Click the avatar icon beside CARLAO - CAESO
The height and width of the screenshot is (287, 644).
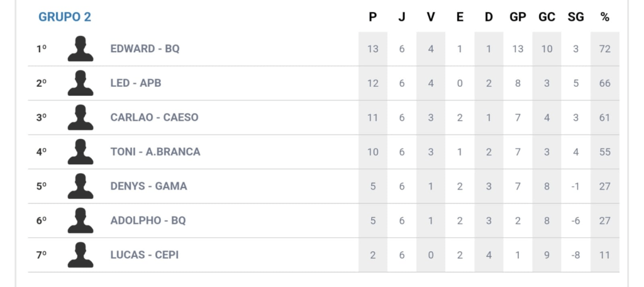click(80, 117)
